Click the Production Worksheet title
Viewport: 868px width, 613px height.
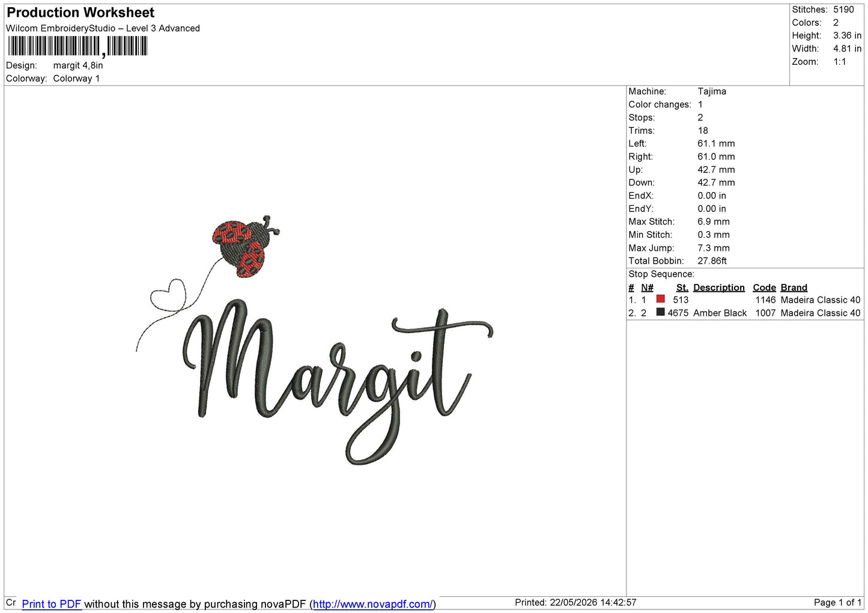click(x=80, y=13)
